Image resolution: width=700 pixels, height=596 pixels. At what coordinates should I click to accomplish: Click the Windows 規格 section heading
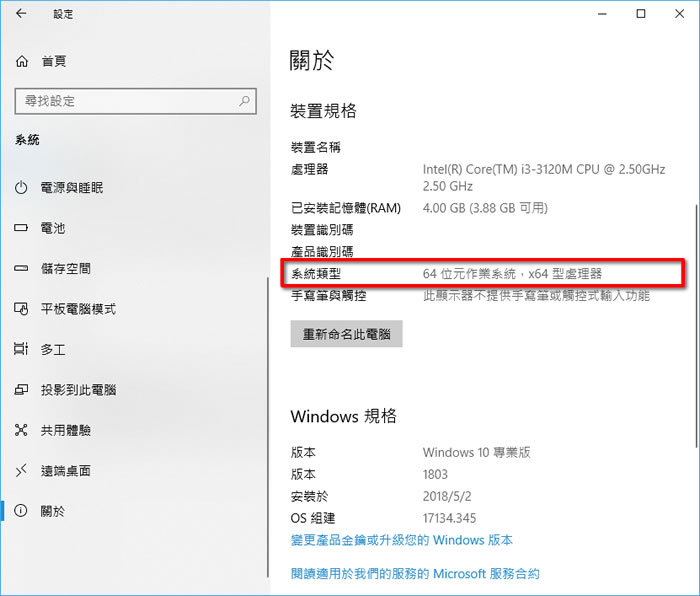point(343,416)
